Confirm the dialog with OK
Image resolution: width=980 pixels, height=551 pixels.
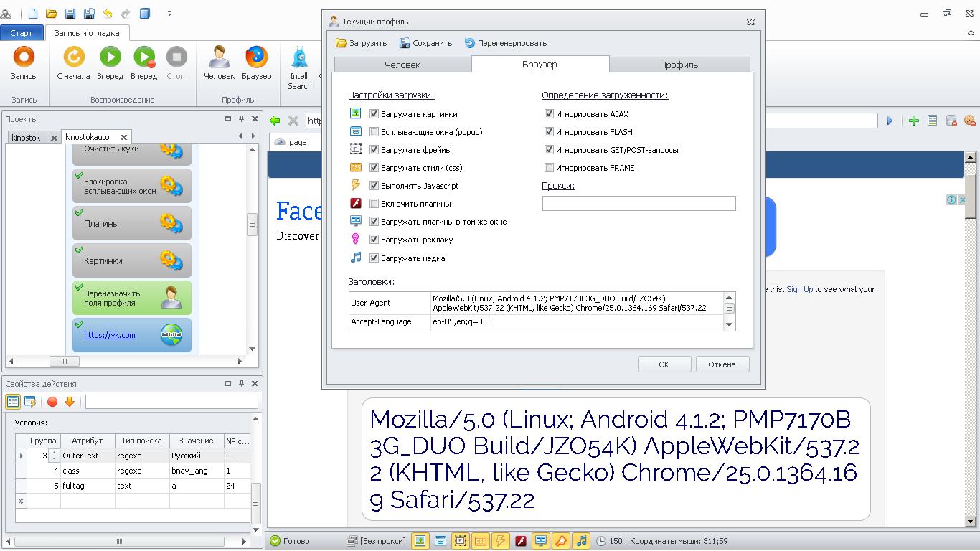[664, 364]
